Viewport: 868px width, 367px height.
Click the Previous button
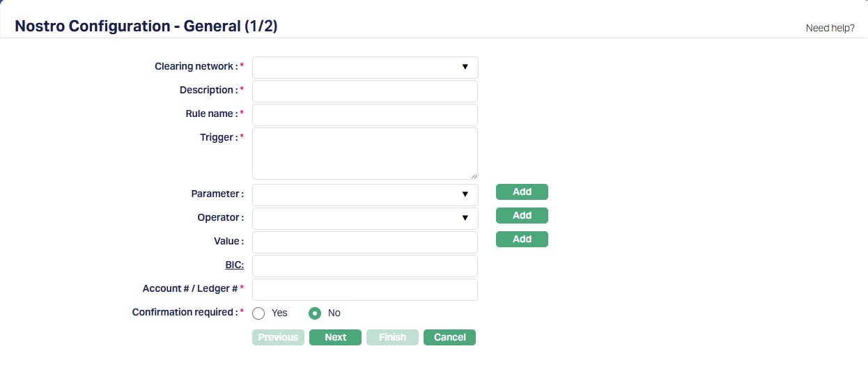pyautogui.click(x=278, y=337)
